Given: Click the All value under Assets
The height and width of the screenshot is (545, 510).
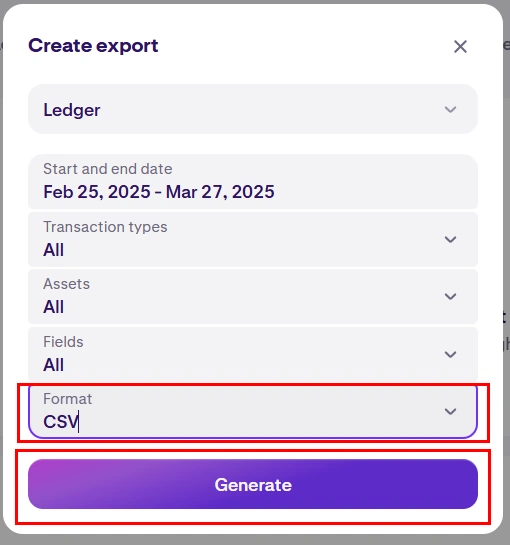Looking at the screenshot, I should 53,307.
